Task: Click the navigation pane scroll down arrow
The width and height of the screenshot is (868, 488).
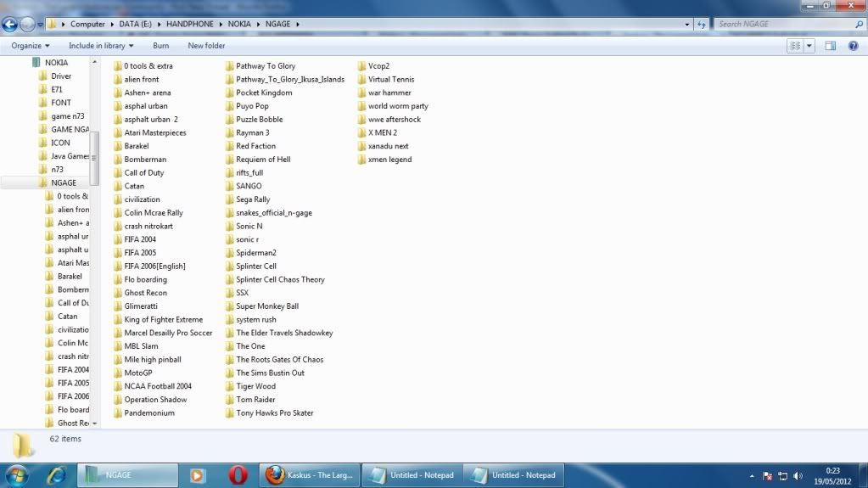Action: pos(95,423)
